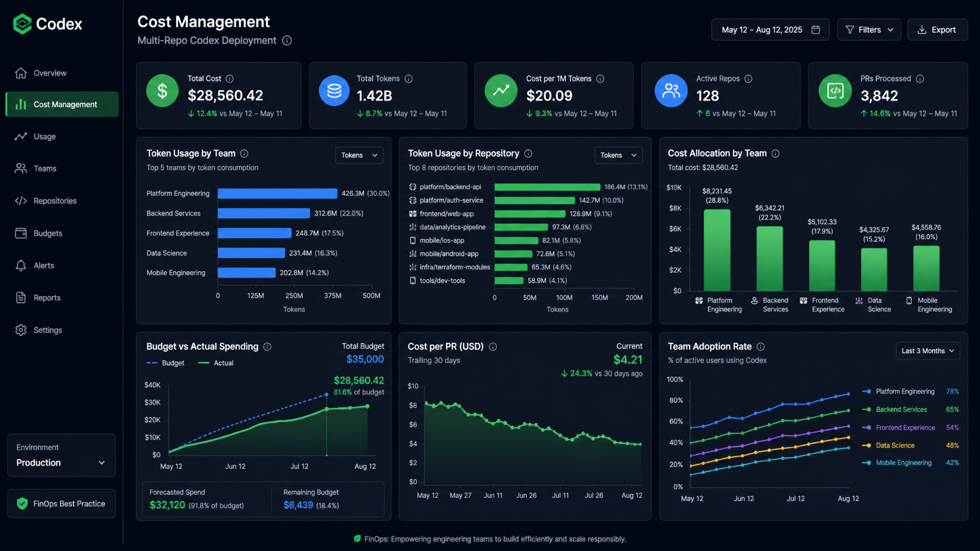The height and width of the screenshot is (551, 980).
Task: Show info for Team Adoption Rate
Action: coord(761,347)
